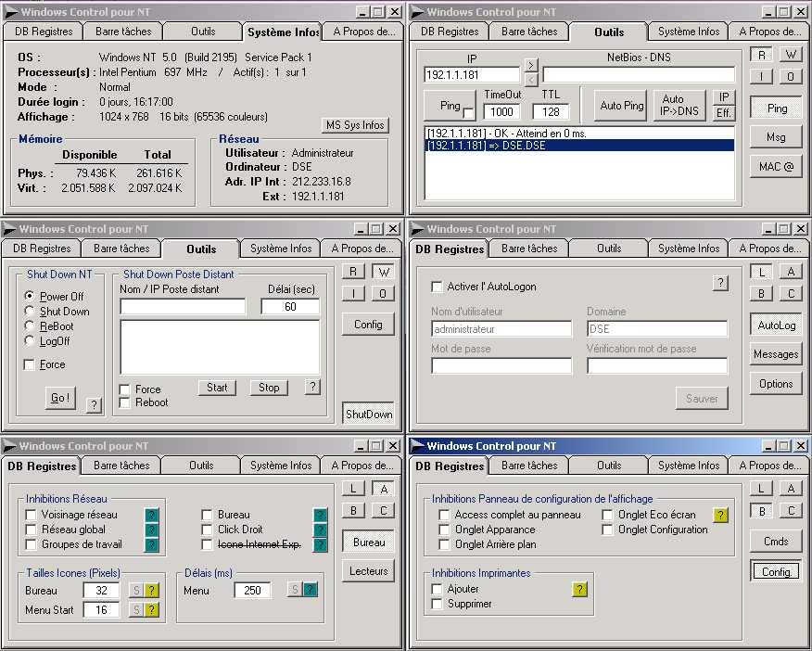Tick the Réseau global inhibition checkbox
812x651 pixels.
tap(32, 530)
